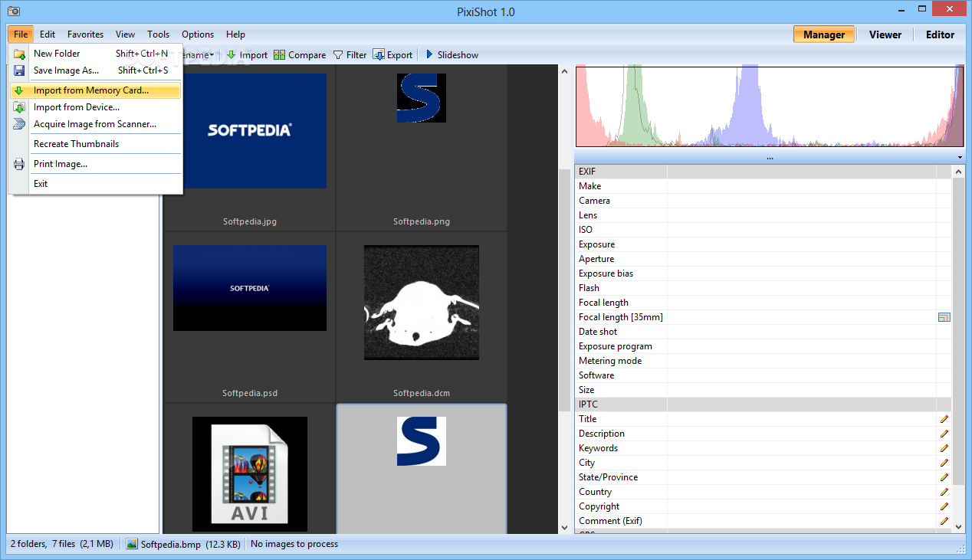Viewport: 972px width, 560px height.
Task: Click the metadata panel scroll down arrow
Action: tap(958, 526)
